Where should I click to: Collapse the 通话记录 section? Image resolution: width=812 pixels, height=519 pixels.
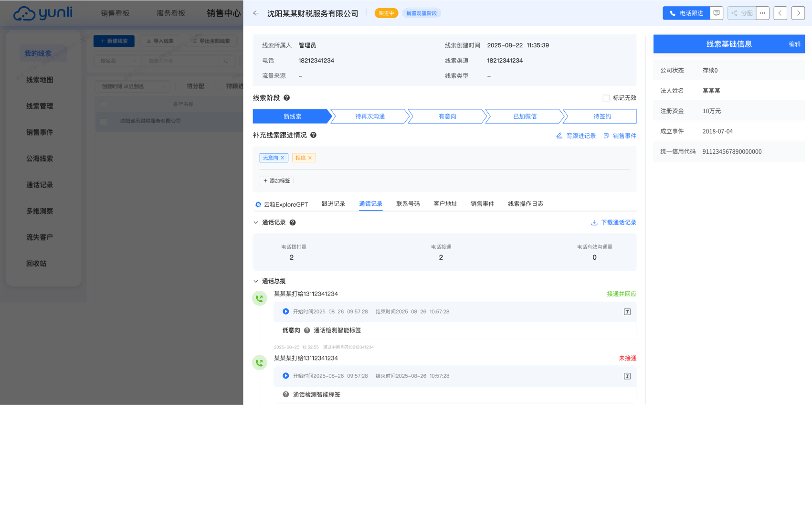[255, 222]
